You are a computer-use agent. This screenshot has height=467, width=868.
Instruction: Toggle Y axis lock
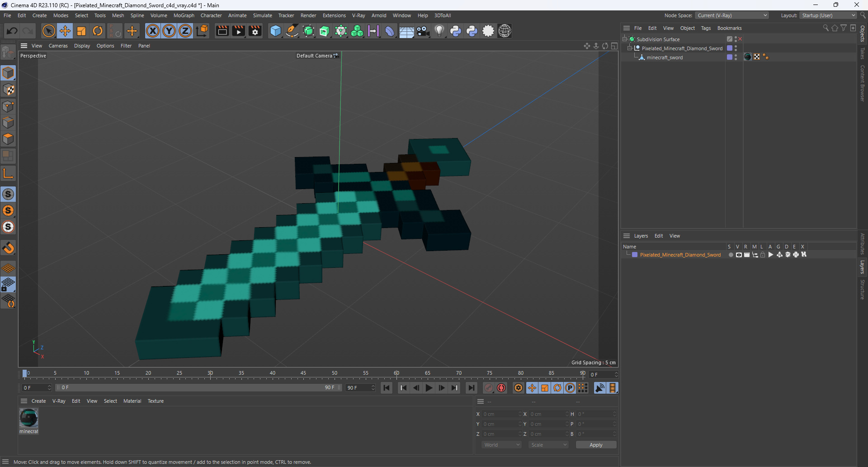tap(169, 31)
